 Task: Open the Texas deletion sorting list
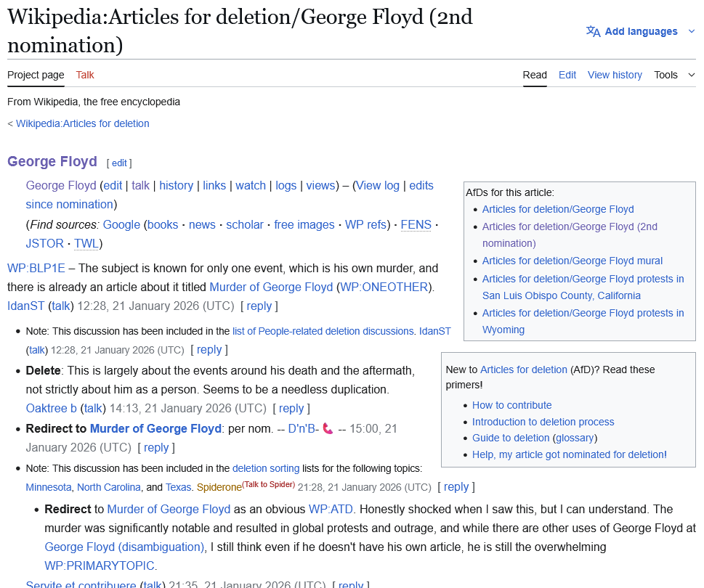178,488
